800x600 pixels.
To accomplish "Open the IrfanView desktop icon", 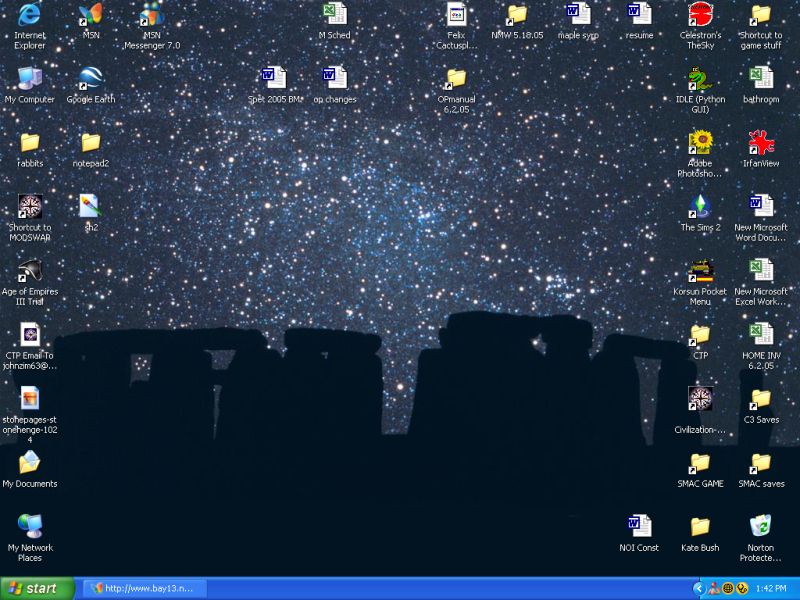I will click(761, 143).
